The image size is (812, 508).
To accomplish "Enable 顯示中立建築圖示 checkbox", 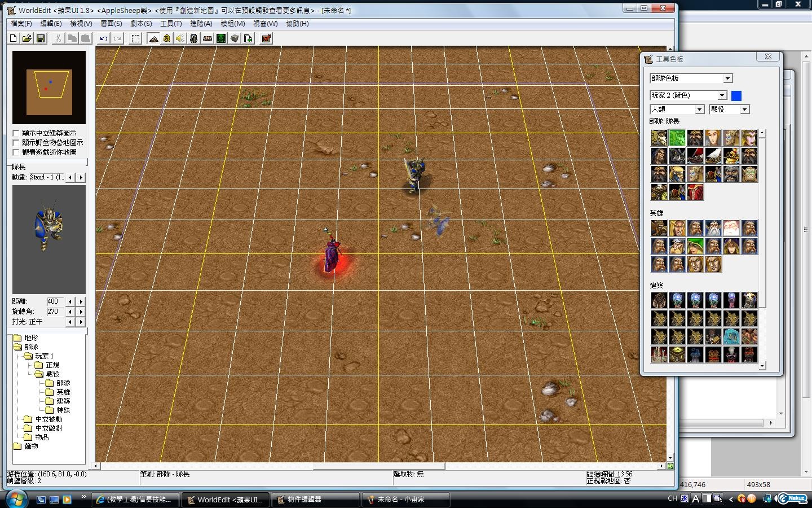I will (x=16, y=133).
